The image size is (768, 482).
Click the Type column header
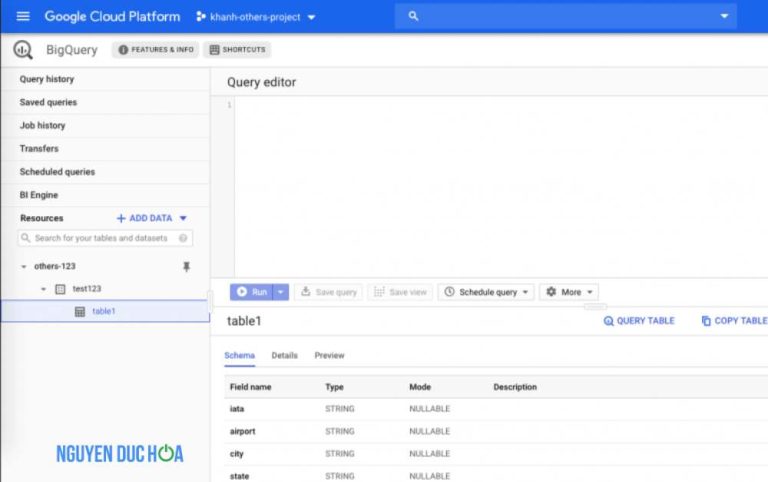click(335, 387)
